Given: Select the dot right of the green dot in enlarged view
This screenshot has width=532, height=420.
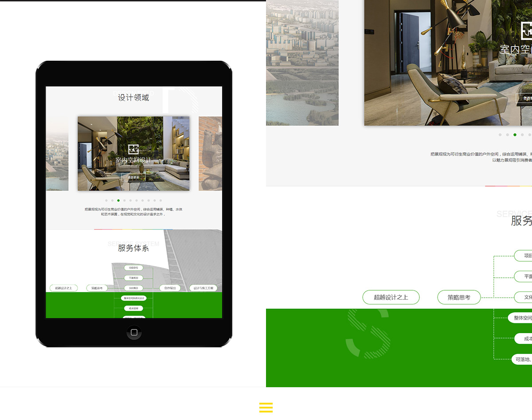Looking at the screenshot, I should (x=522, y=135).
